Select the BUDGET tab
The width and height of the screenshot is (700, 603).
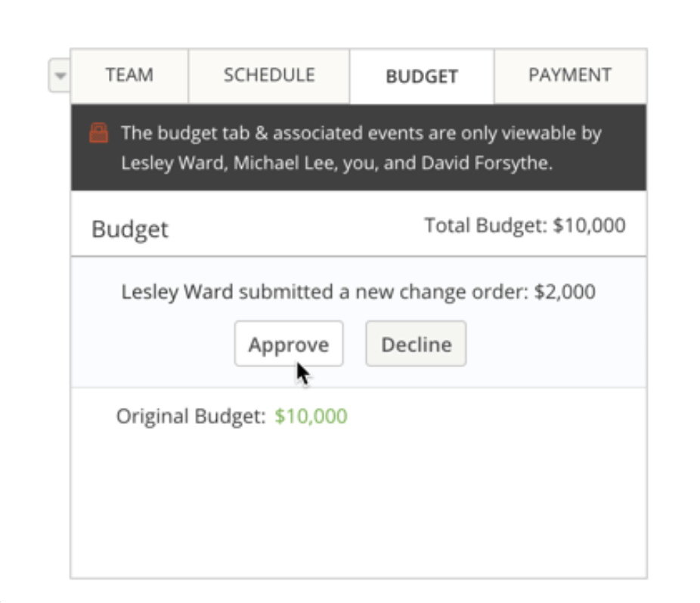pos(422,76)
